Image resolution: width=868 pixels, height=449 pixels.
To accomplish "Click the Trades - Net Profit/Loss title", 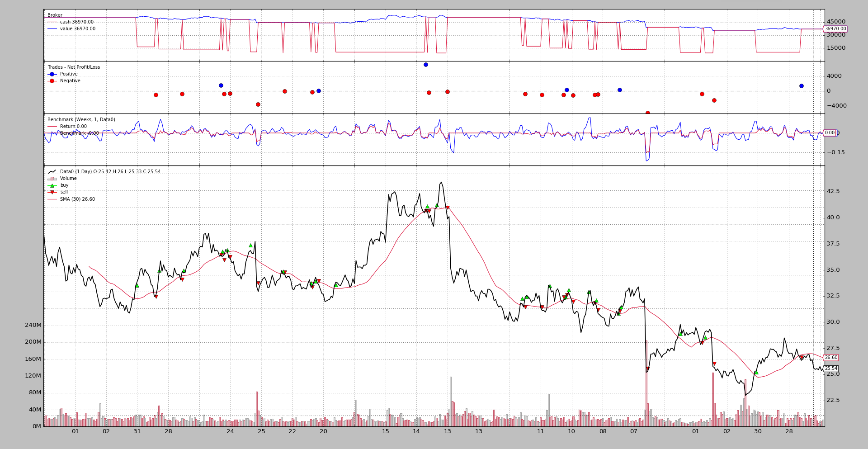I will [74, 67].
